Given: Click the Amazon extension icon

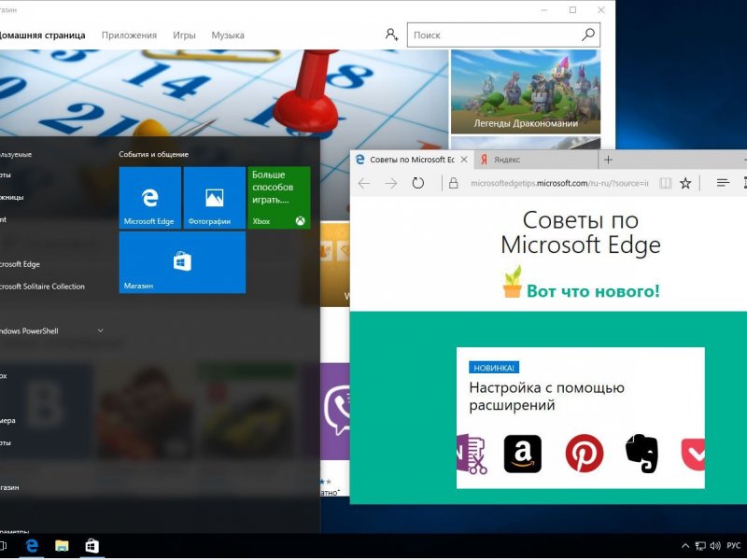Looking at the screenshot, I should pyautogui.click(x=523, y=454).
